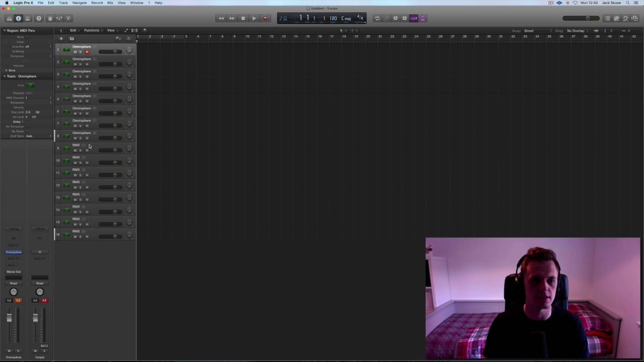The height and width of the screenshot is (362, 644).
Task: Toggle the purple Metronome button
Action: 423,19
